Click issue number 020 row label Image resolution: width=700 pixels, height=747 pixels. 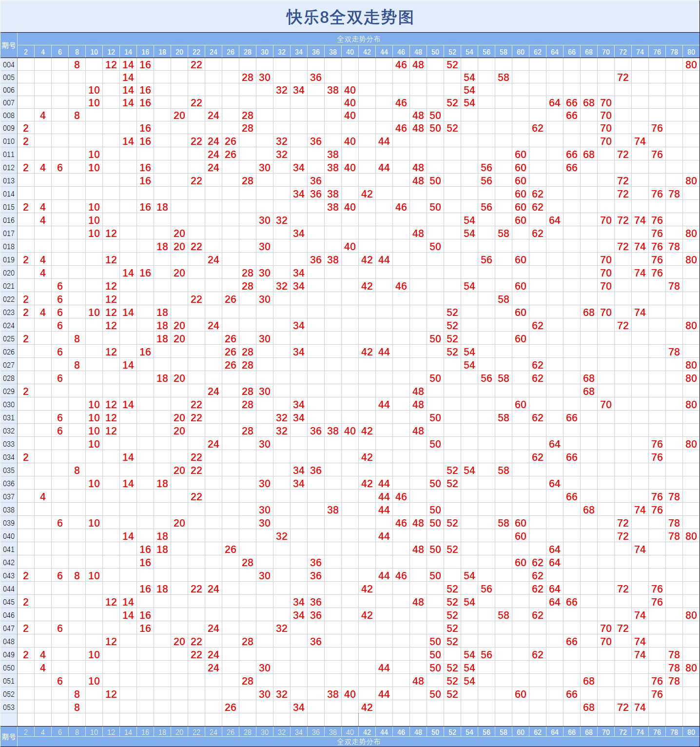tap(9, 273)
